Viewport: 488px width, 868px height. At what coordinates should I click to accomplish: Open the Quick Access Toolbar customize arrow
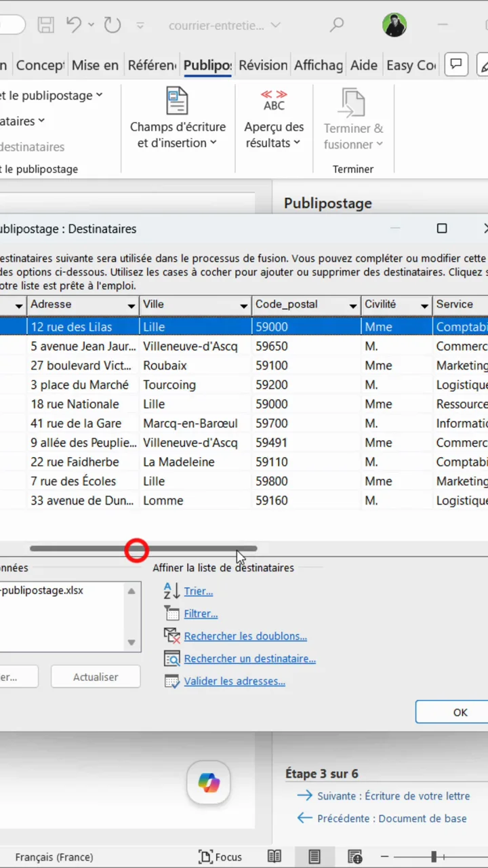coord(140,26)
